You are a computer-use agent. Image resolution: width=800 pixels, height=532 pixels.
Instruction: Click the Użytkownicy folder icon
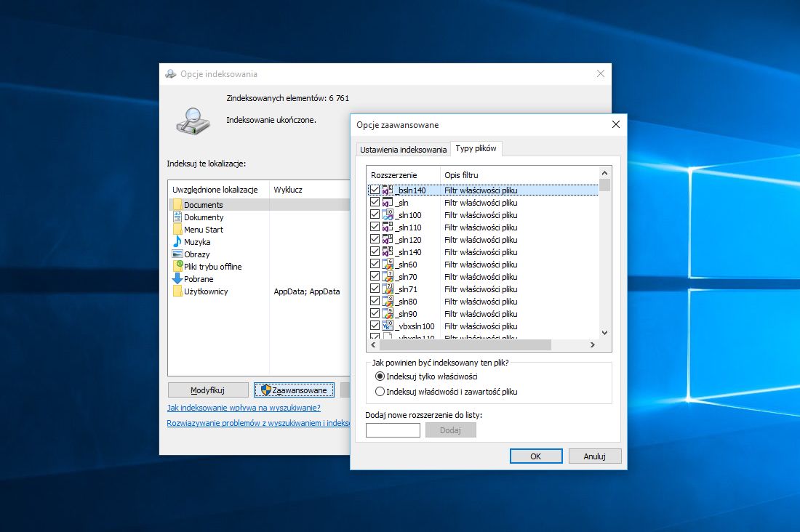(177, 291)
